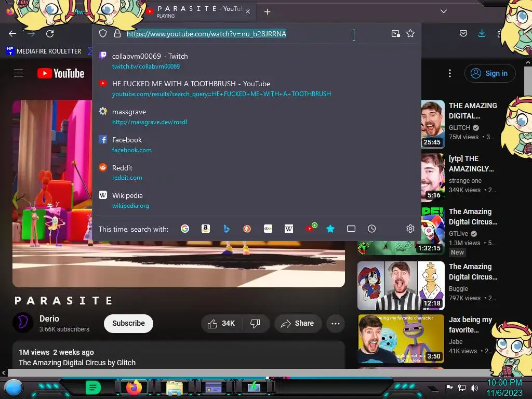
Task: Select the HE FUCKED ME WITH A TOOTHBRUSH suggestion
Action: tap(257, 88)
